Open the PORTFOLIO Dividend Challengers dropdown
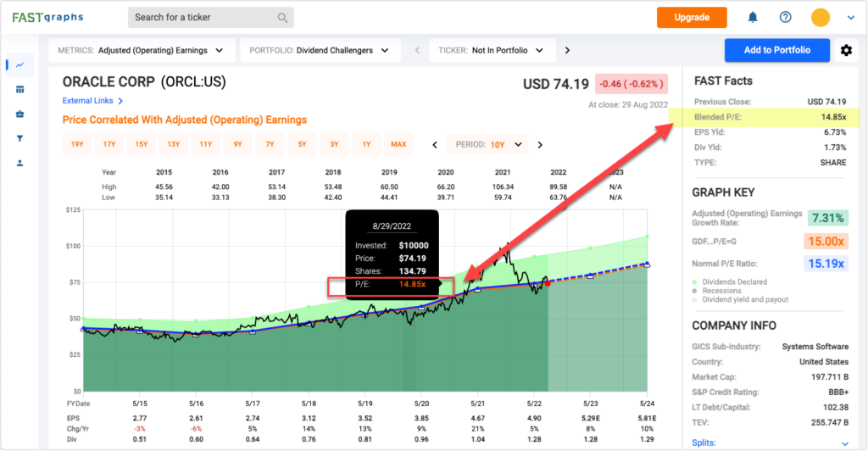 320,50
